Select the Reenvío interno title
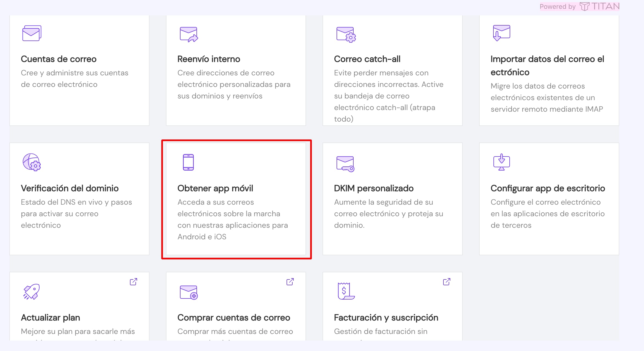644x351 pixels. tap(209, 59)
